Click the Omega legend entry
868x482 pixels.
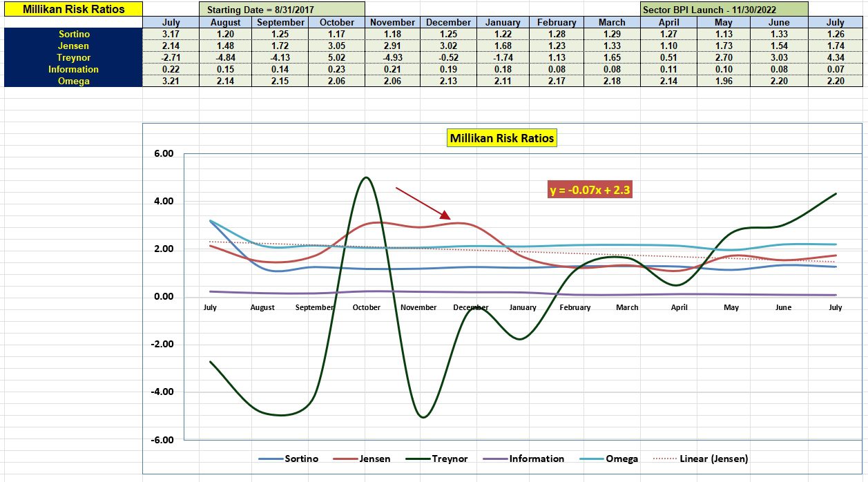point(608,459)
